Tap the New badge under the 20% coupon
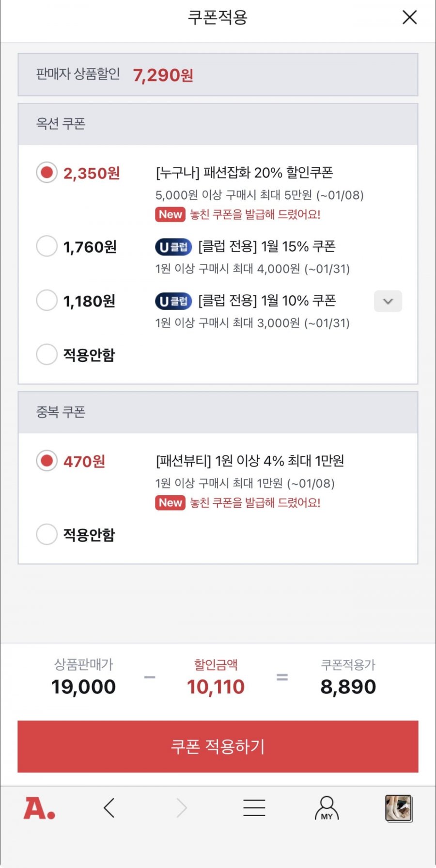 point(170,214)
